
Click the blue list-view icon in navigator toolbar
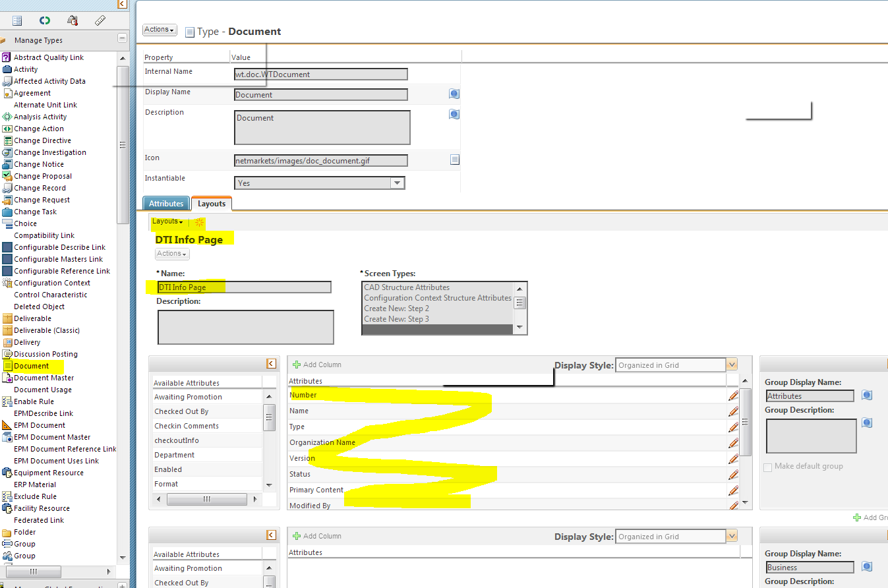[17, 20]
